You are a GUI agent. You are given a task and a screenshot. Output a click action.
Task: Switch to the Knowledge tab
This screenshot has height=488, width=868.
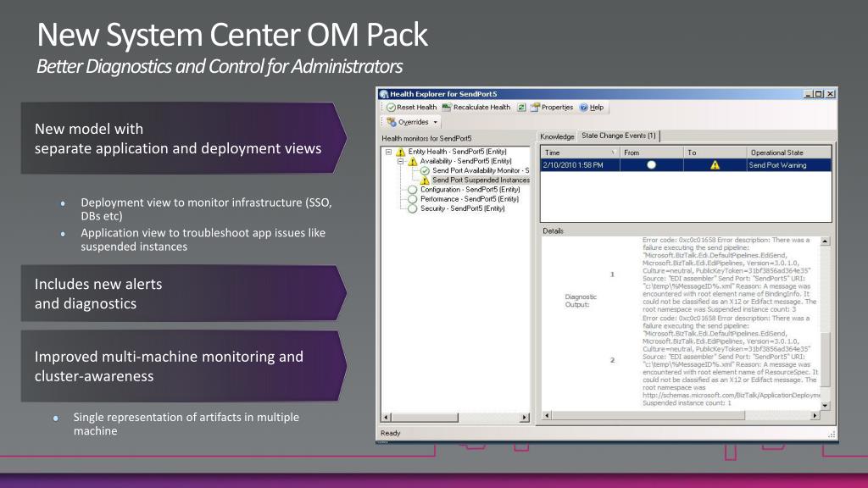pyautogui.click(x=557, y=136)
